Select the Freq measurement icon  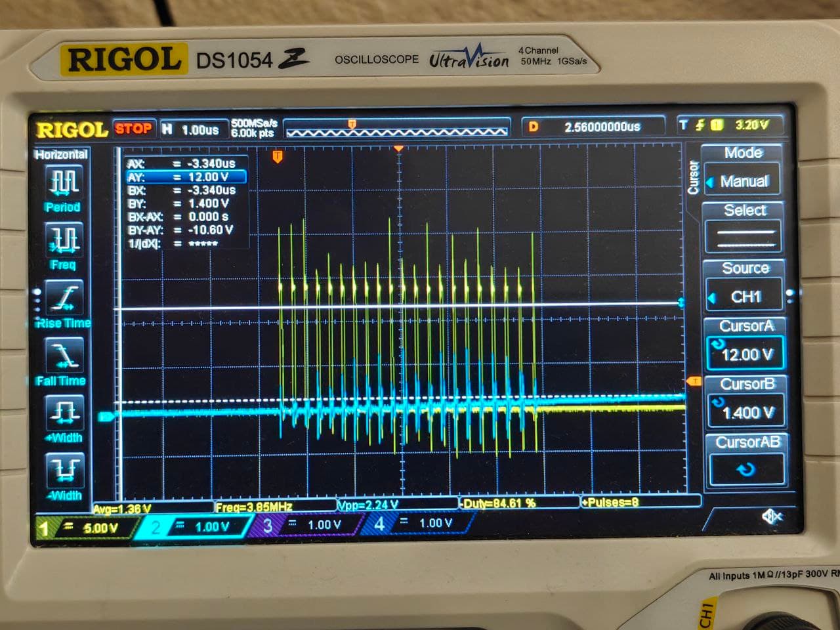64,240
